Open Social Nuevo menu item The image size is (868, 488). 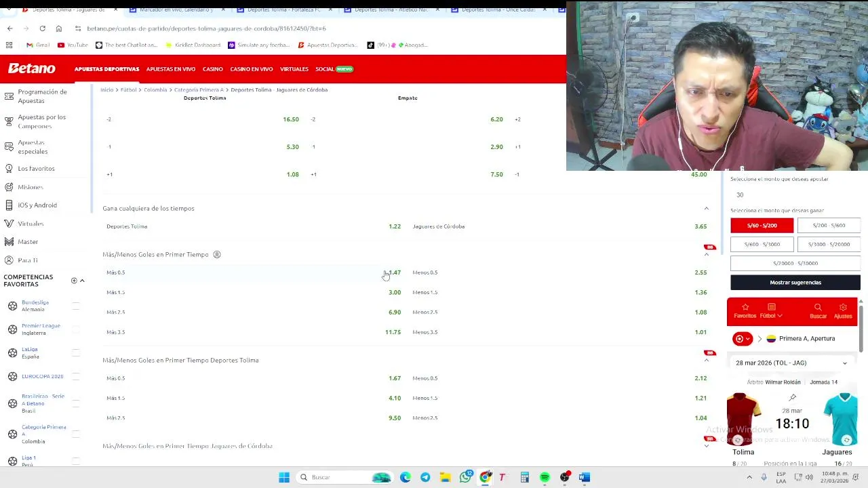pyautogui.click(x=334, y=69)
